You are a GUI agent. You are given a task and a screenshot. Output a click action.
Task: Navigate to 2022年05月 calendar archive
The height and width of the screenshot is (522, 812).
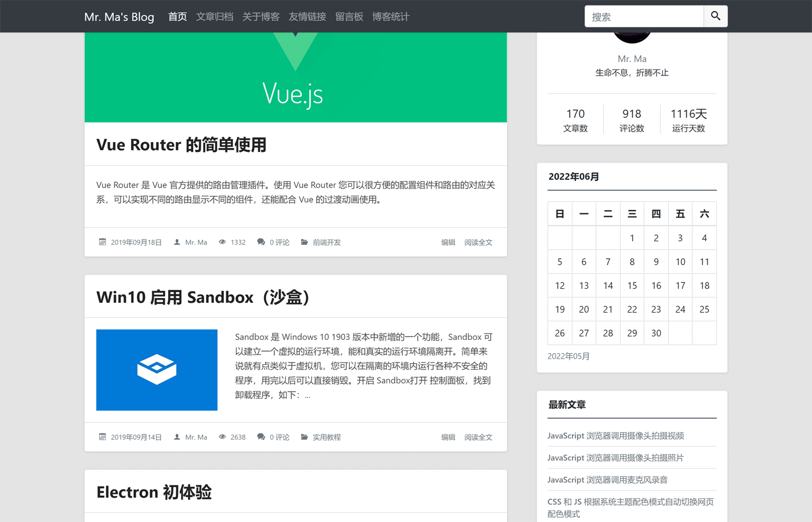pyautogui.click(x=568, y=356)
